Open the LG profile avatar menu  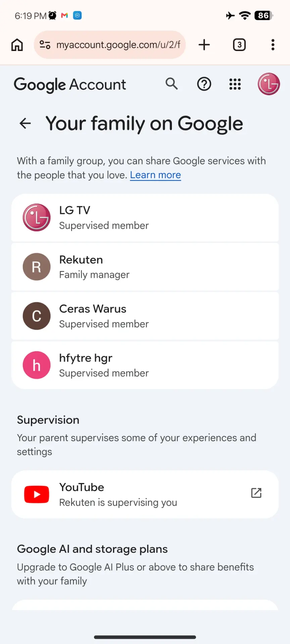pos(269,84)
